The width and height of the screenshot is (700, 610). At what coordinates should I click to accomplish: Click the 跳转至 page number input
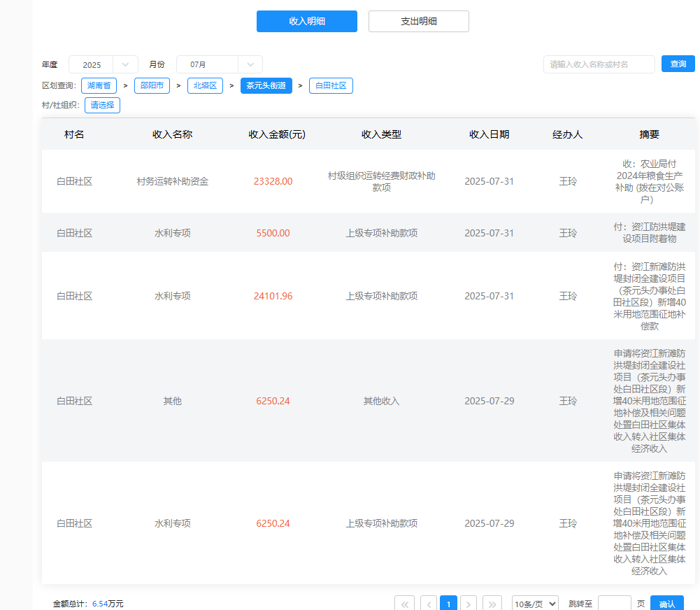coord(614,604)
